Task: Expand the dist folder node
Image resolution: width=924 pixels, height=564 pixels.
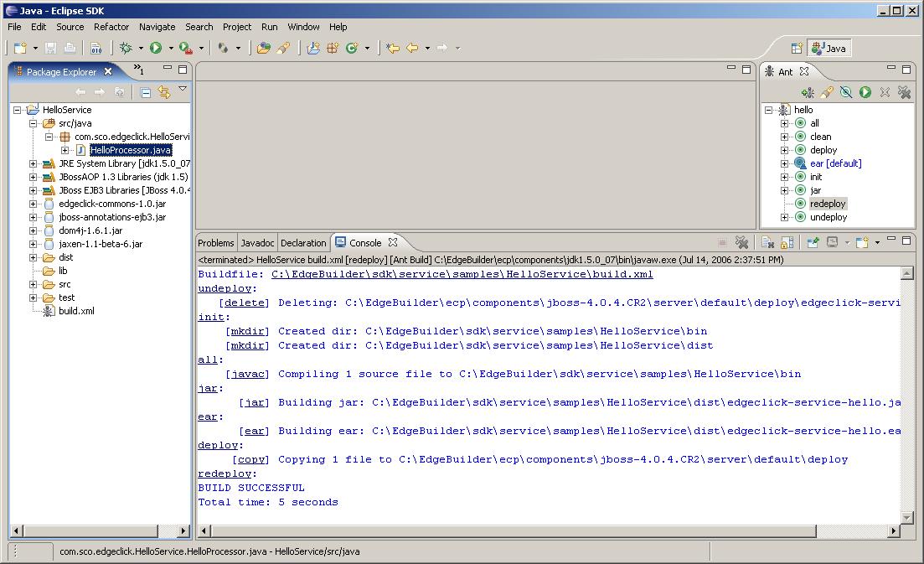Action: tap(33, 257)
